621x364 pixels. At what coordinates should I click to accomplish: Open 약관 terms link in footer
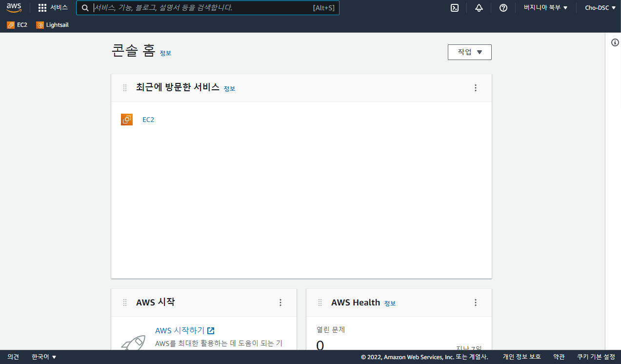pos(559,357)
